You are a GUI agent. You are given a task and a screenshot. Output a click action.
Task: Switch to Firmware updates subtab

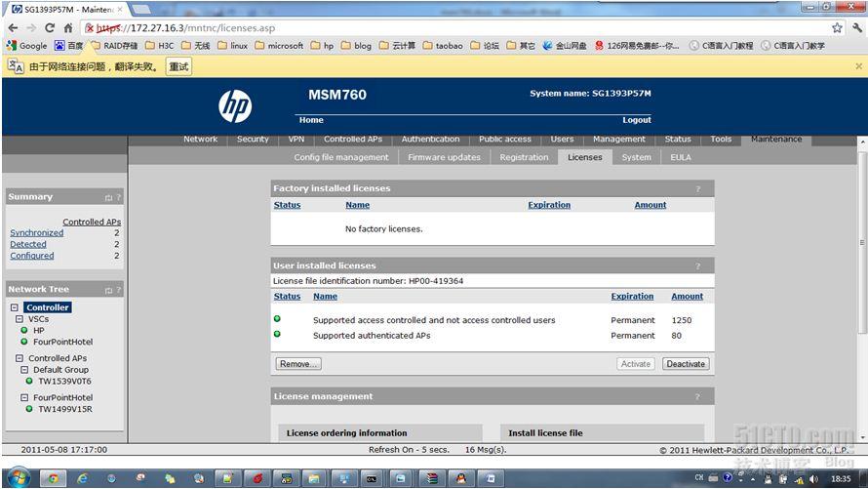(x=444, y=157)
